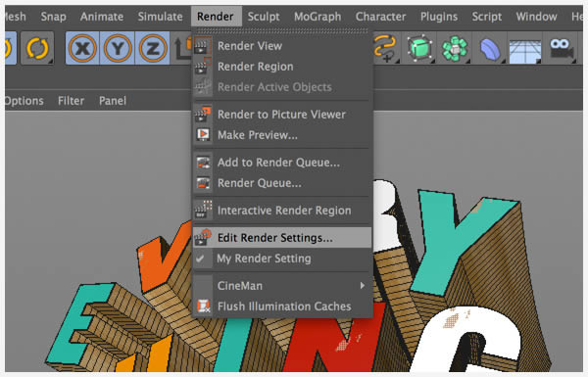Open the Window menu
Viewport: 588px width, 377px height.
[x=536, y=17]
